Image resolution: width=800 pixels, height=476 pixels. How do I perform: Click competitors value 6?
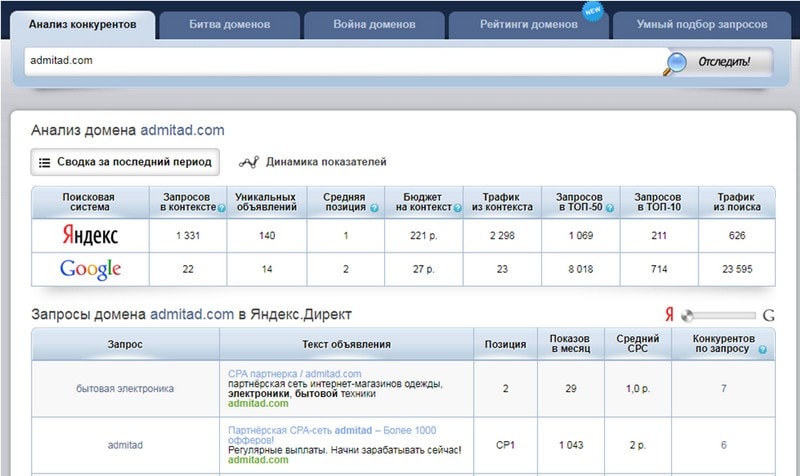(x=723, y=445)
